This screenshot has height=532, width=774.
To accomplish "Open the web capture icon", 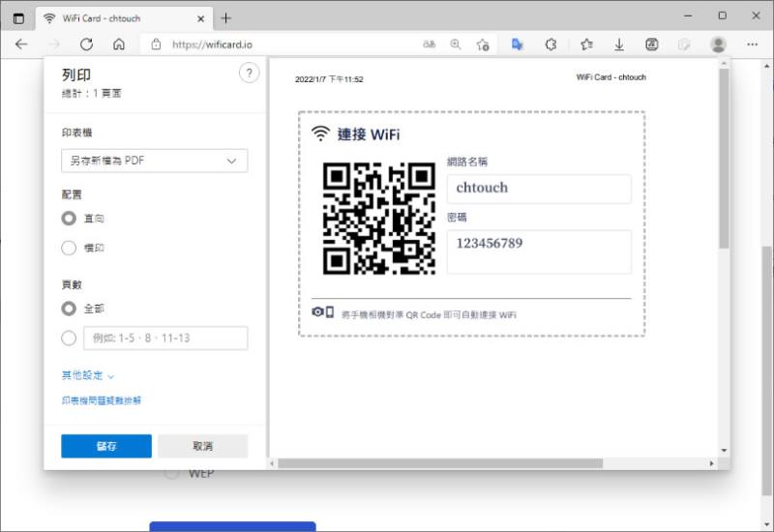I will click(x=651, y=44).
